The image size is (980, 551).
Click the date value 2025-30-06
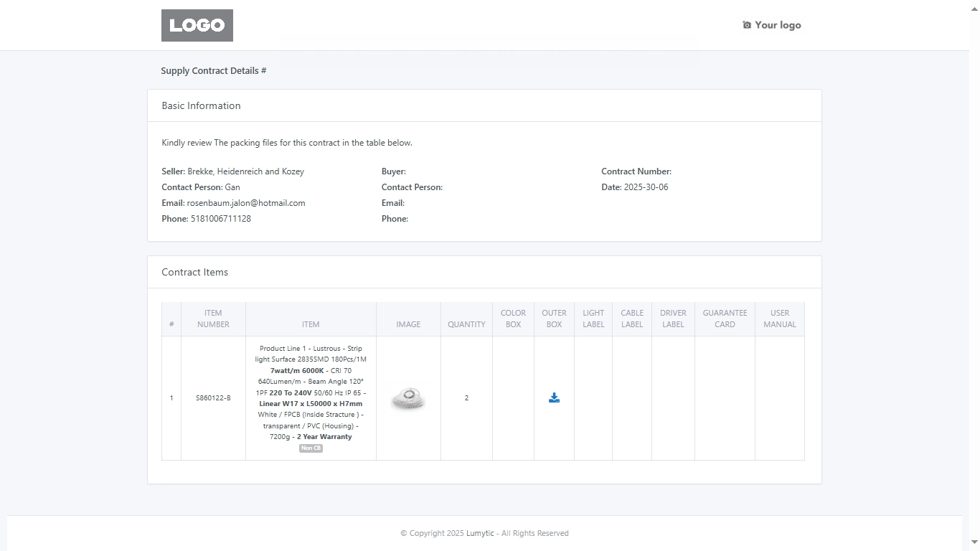[x=646, y=187]
